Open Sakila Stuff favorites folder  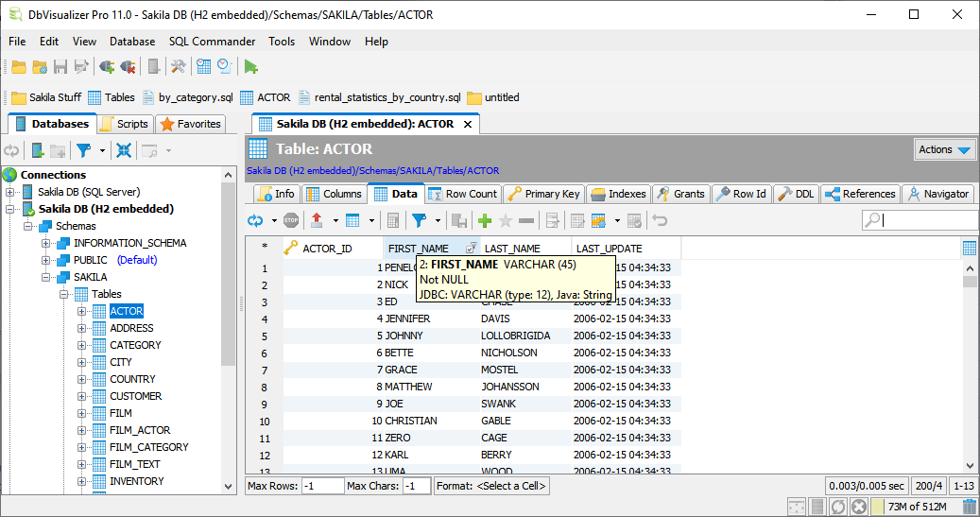pos(46,97)
